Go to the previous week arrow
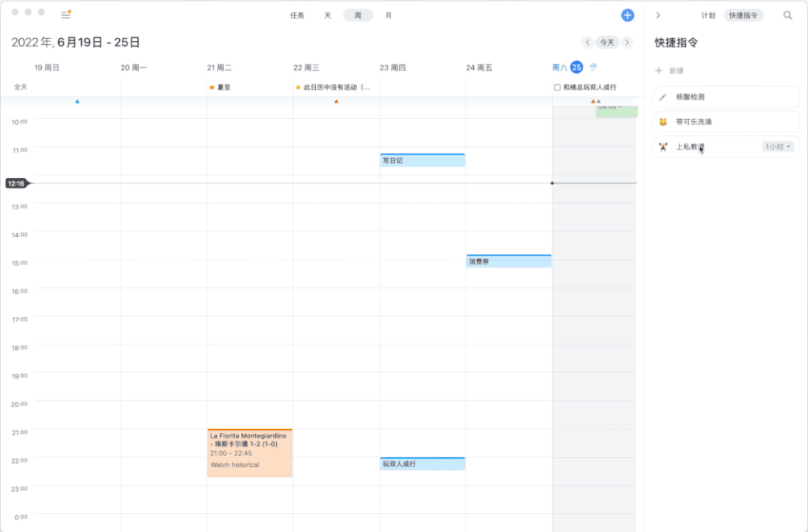This screenshot has width=808, height=532. pos(587,42)
